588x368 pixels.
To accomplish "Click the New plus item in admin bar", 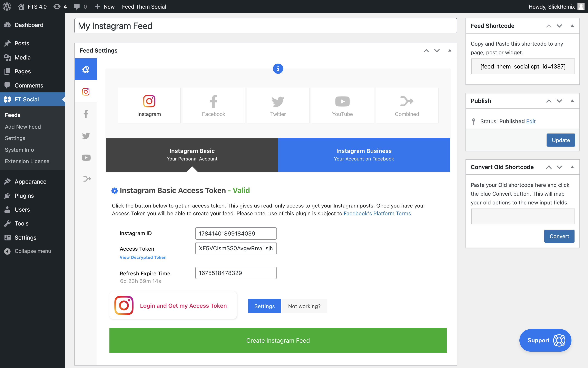I will [x=105, y=7].
